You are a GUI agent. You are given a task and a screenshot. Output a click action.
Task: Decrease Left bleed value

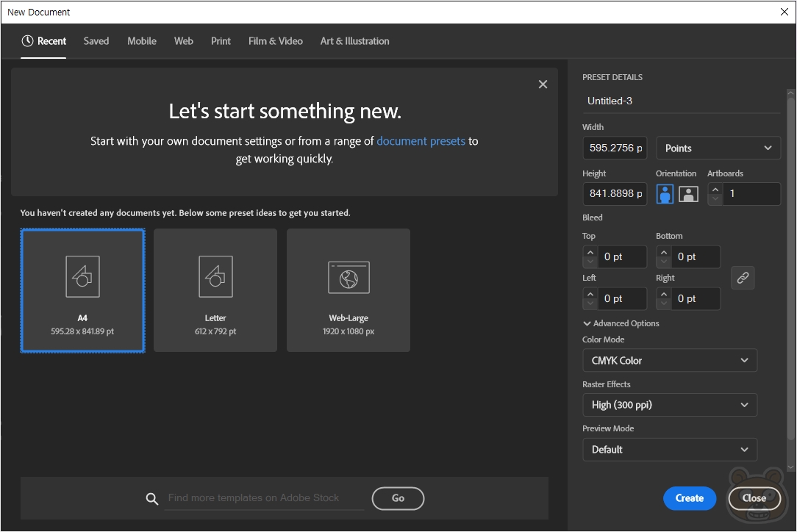pos(590,303)
